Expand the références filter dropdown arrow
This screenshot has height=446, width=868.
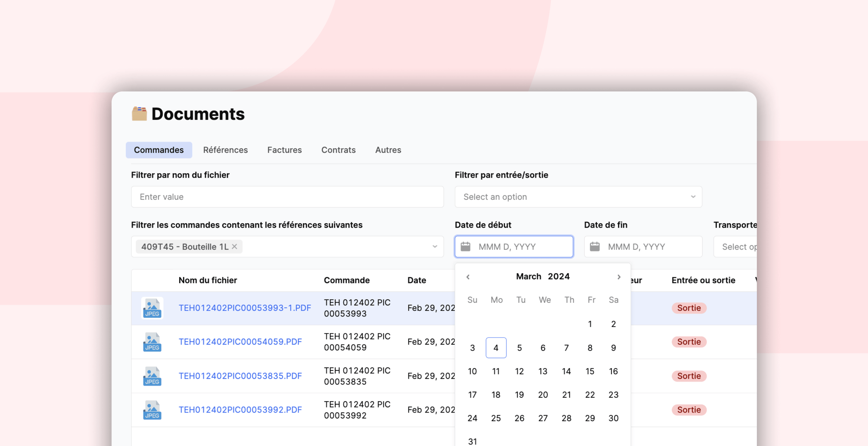pos(434,247)
